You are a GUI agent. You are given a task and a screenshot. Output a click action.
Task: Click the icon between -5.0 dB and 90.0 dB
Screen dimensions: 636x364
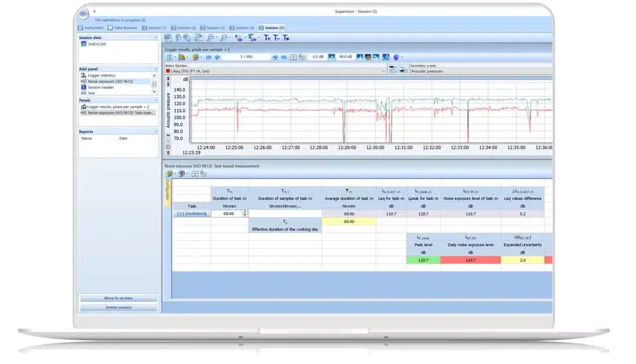click(331, 57)
